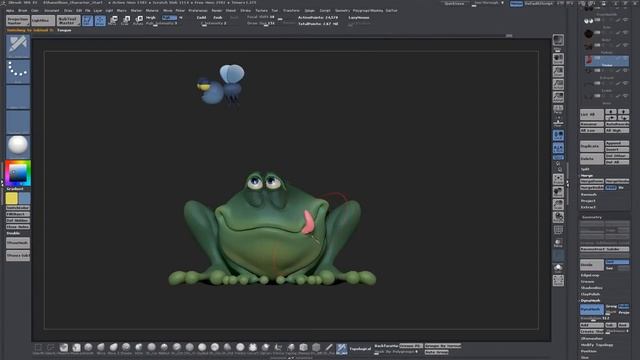Click the blue DynaMesh button
Viewport: 640px width, 360px height.
click(x=591, y=309)
